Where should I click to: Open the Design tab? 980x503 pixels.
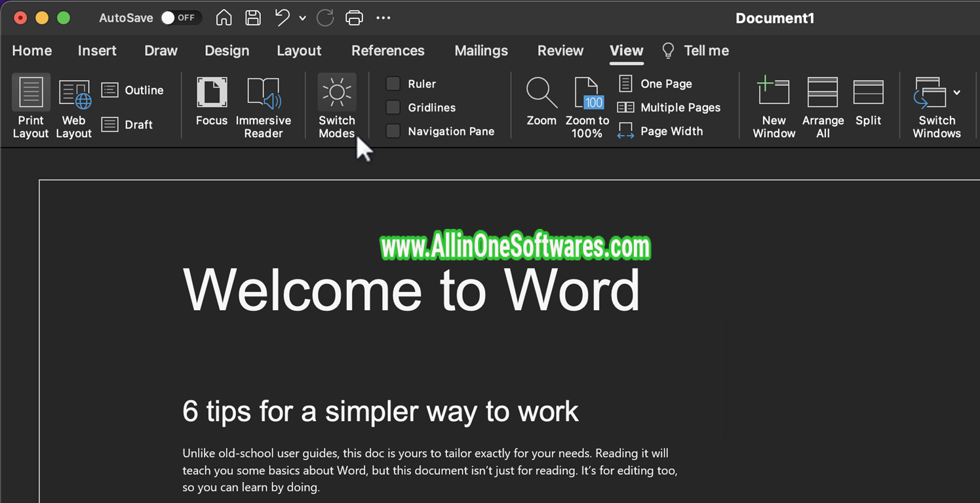point(227,50)
